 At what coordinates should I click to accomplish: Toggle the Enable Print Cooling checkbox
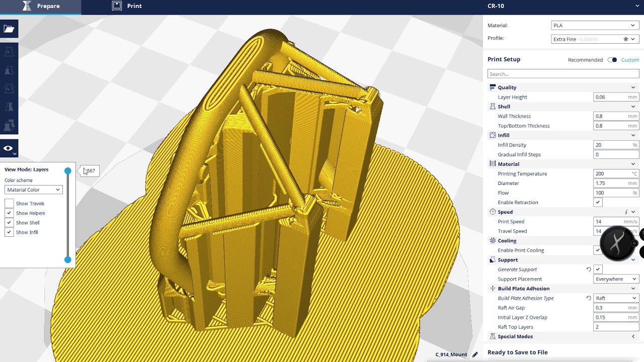pos(598,250)
